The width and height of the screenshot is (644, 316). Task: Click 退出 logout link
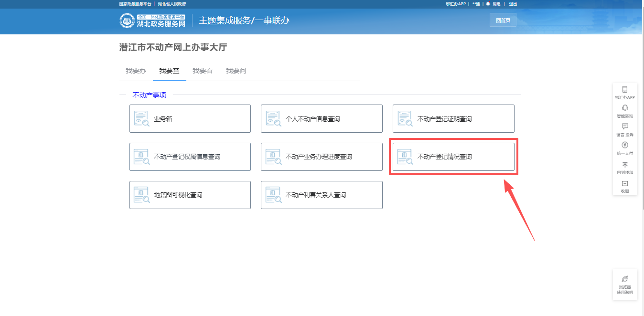513,4
